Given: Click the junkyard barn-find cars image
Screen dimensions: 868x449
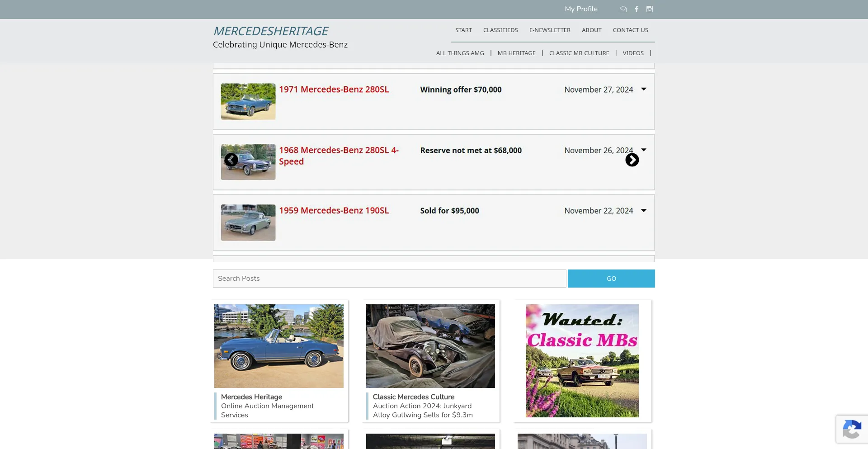Looking at the screenshot, I should point(430,346).
